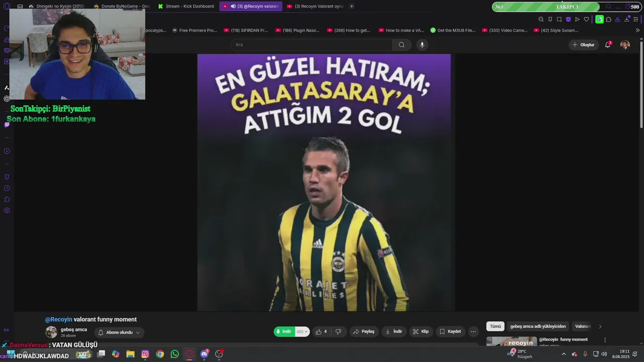This screenshot has height=362, width=644.
Task: Open the easy setup sliders icon
Action: point(635,19)
